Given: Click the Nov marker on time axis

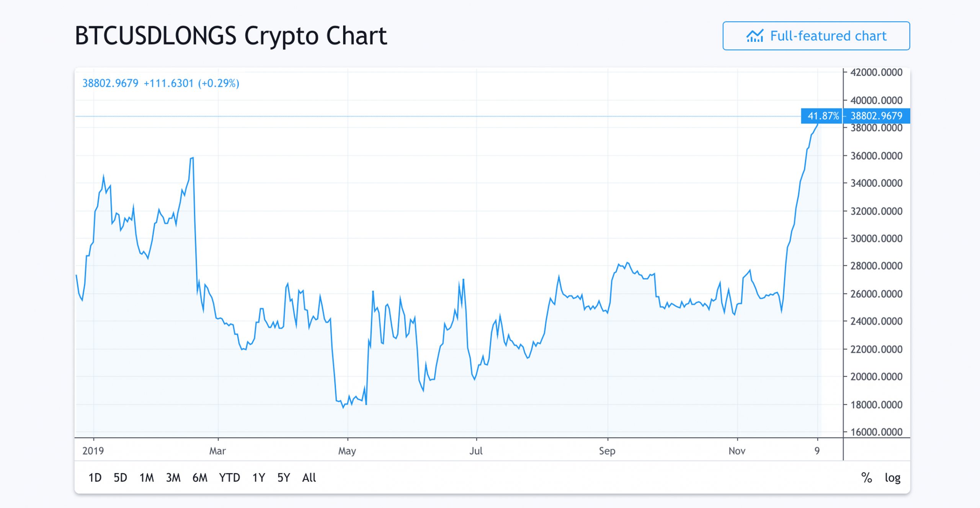Looking at the screenshot, I should click(x=737, y=451).
